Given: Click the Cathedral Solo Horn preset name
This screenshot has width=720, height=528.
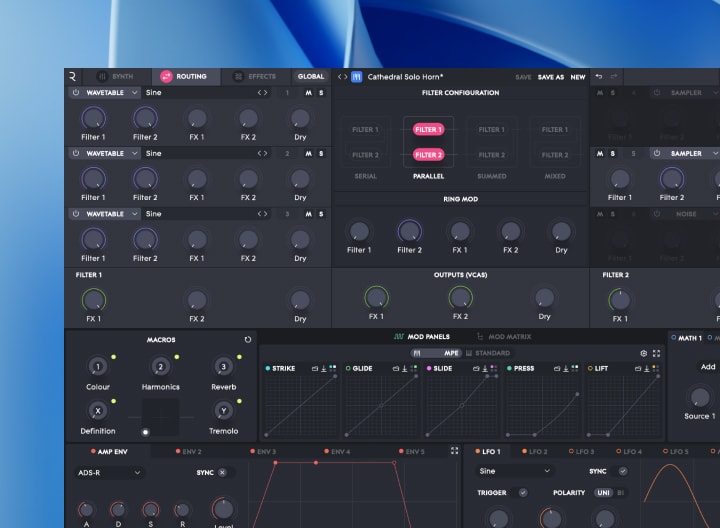Looking at the screenshot, I should [x=405, y=77].
